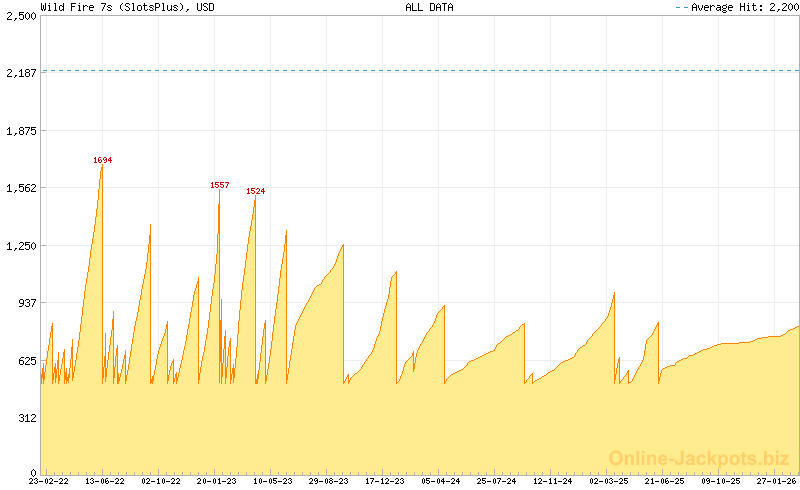Viewport: 800px width, 490px height.
Task: Click the 1,250 y-axis label
Action: [x=21, y=246]
